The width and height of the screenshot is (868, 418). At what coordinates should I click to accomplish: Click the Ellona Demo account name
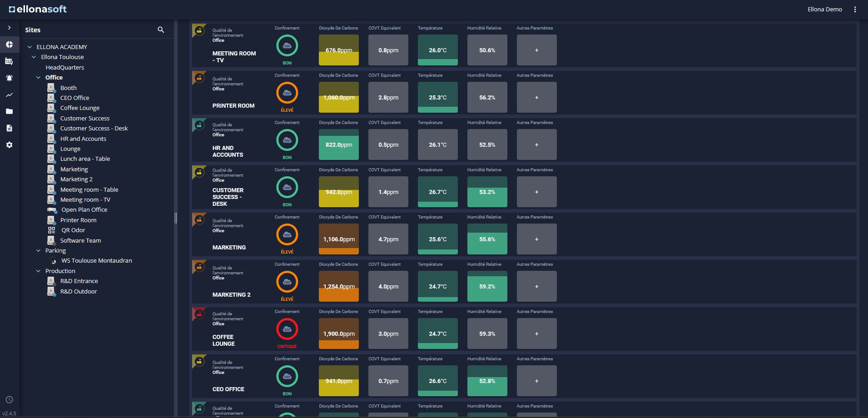tap(825, 9)
